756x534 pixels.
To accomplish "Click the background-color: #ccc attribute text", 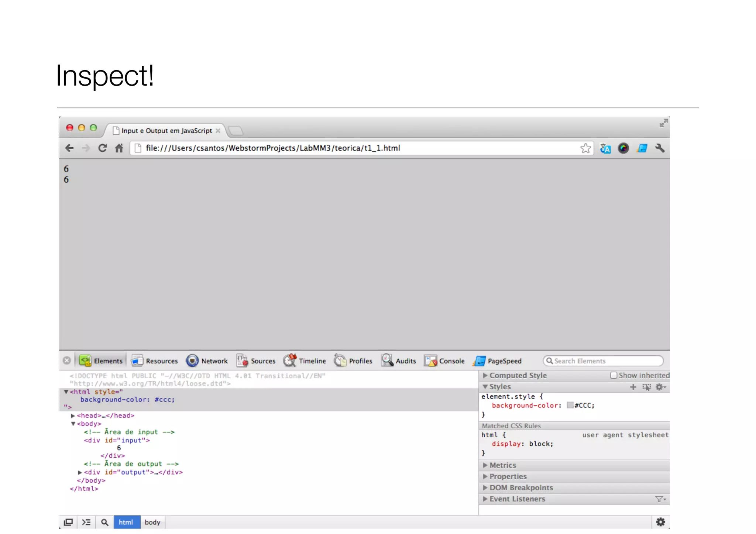I will point(128,400).
